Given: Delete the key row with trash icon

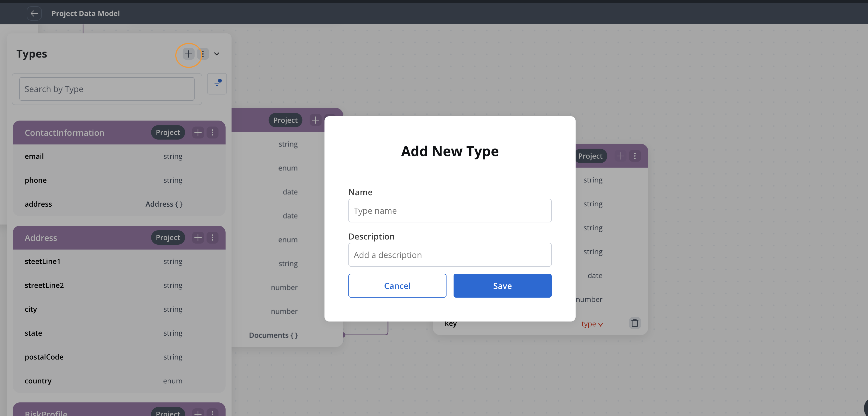Looking at the screenshot, I should [x=635, y=323].
